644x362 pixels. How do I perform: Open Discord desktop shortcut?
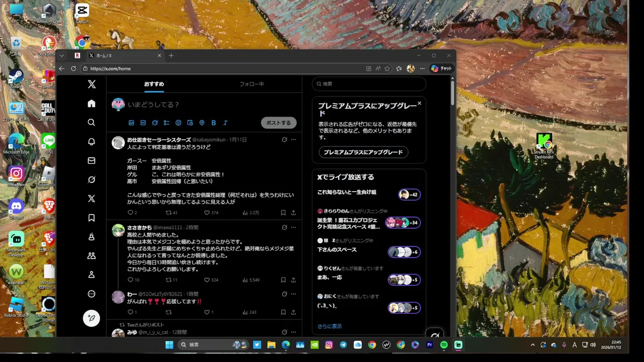pos(16,209)
